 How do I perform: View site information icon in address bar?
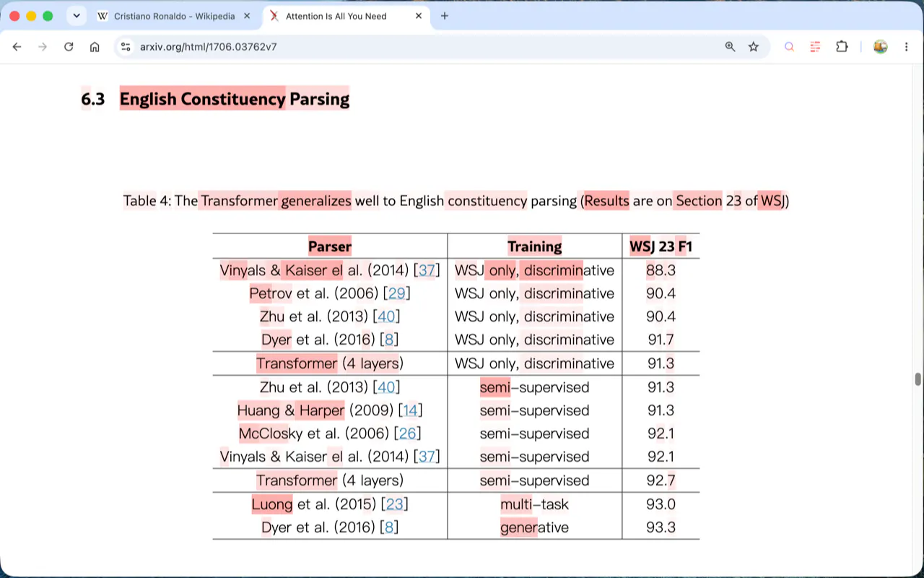[126, 47]
